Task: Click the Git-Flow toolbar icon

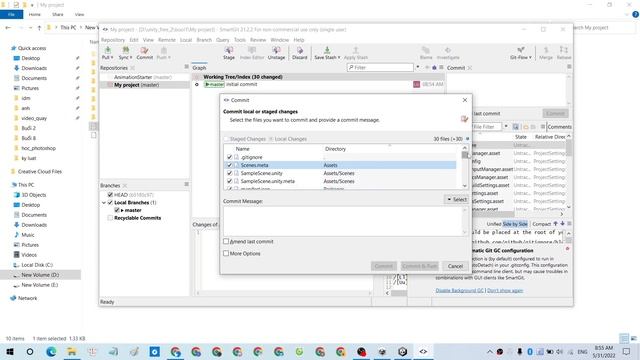Action: point(521,50)
